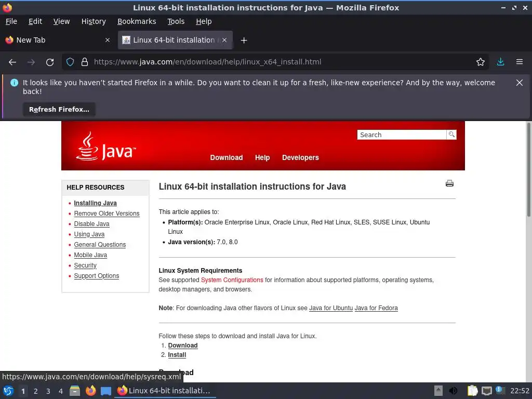Image resolution: width=532 pixels, height=399 pixels.
Task: Open the General Questions link
Action: tap(100, 245)
